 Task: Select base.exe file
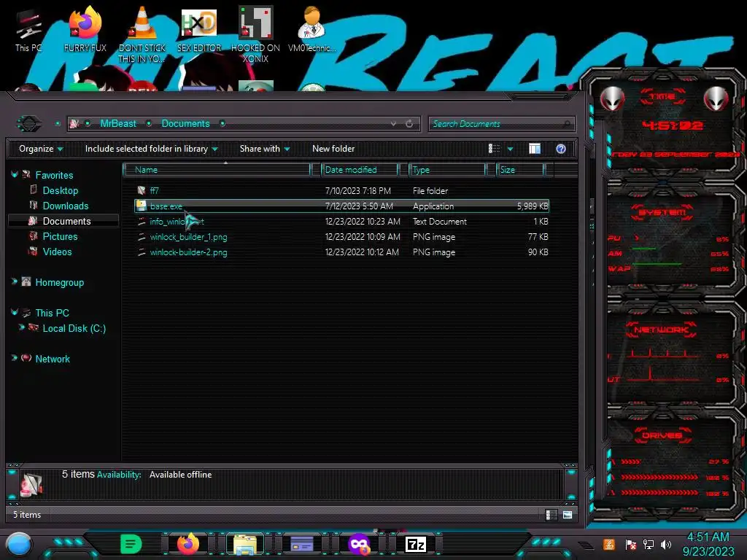(x=166, y=206)
